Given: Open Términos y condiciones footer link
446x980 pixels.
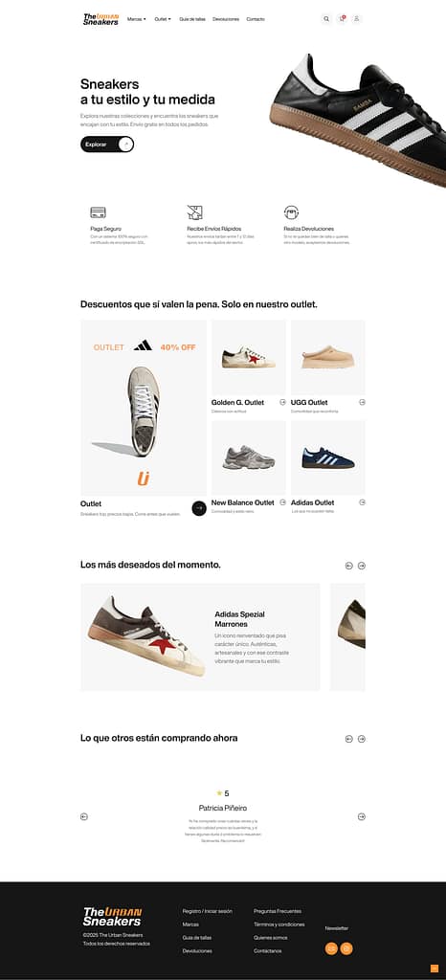Looking at the screenshot, I should (279, 924).
